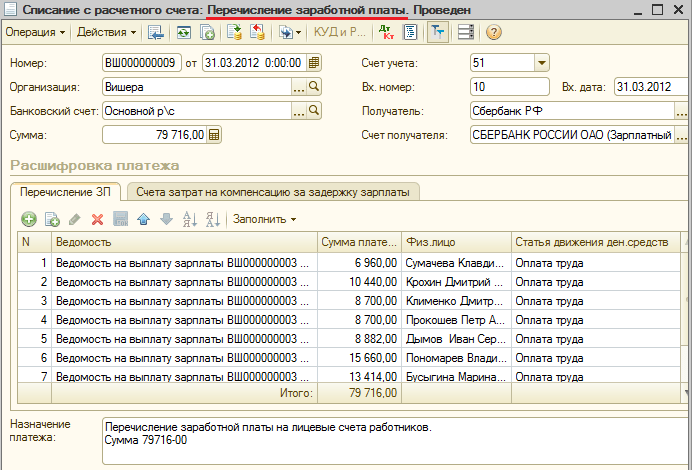This screenshot has height=470, width=692.
Task: Move table row up with blue arrow
Action: 144,219
